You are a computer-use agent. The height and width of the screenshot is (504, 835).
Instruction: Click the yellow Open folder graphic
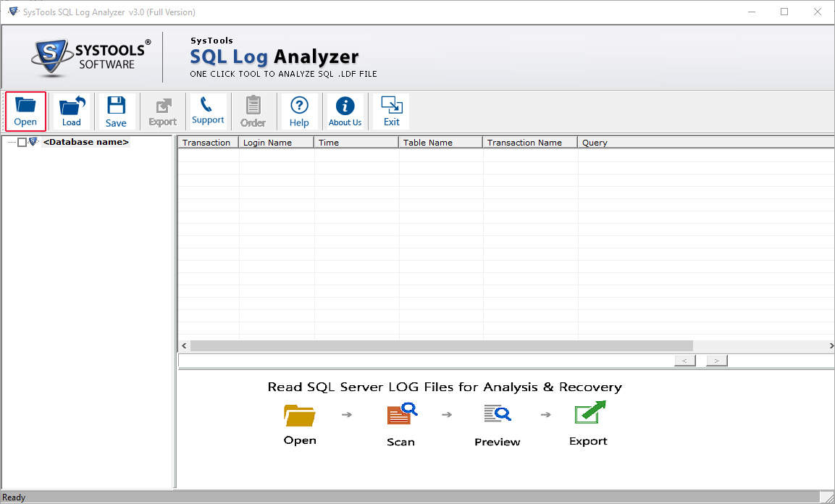[x=299, y=415]
